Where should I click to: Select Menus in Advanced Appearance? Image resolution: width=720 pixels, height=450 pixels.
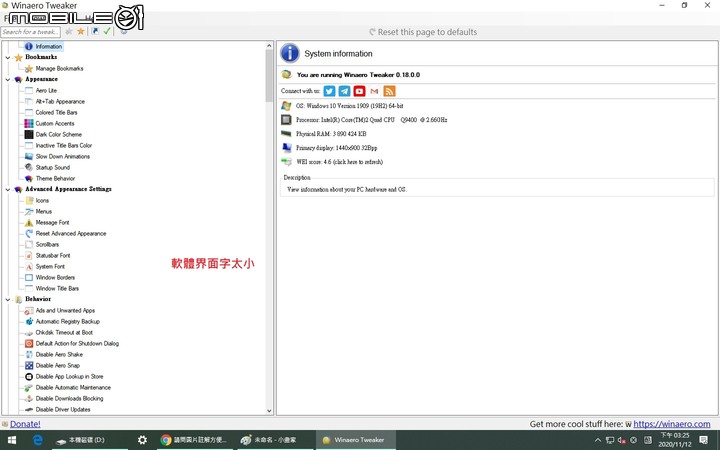pos(44,212)
